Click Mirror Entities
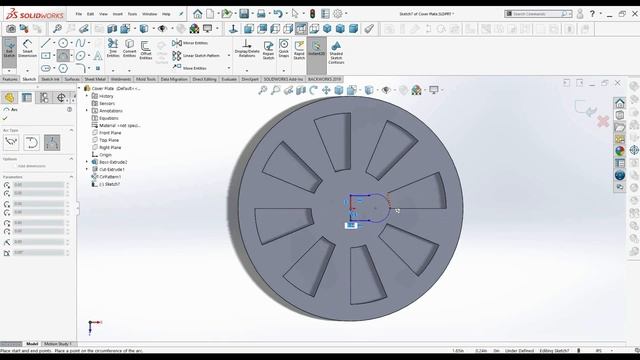Viewport: 640px width, 360px height. [x=190, y=43]
